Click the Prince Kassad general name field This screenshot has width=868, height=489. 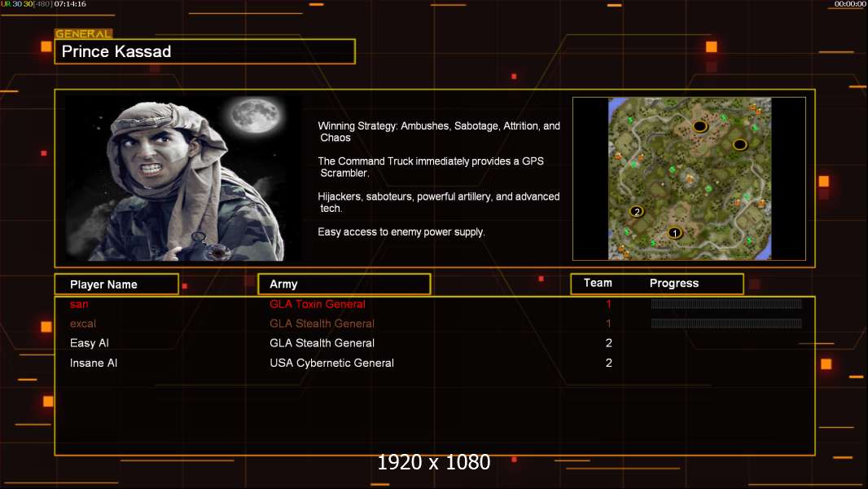(205, 51)
